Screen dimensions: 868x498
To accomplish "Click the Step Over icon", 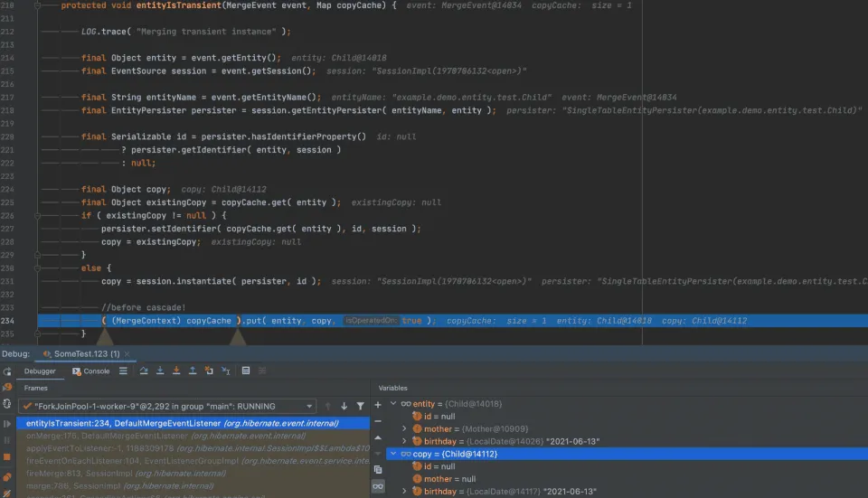I will pyautogui.click(x=144, y=371).
